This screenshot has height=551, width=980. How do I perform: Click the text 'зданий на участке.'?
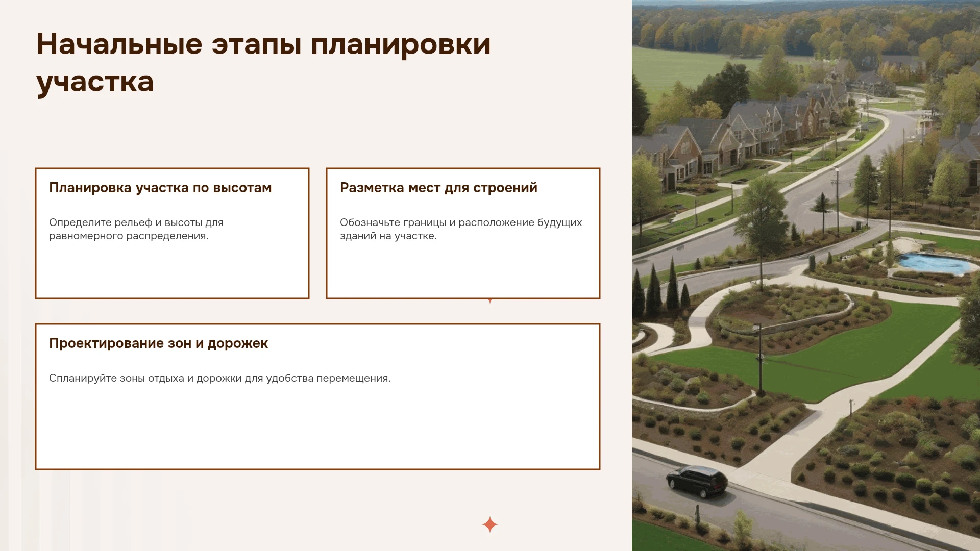click(388, 236)
